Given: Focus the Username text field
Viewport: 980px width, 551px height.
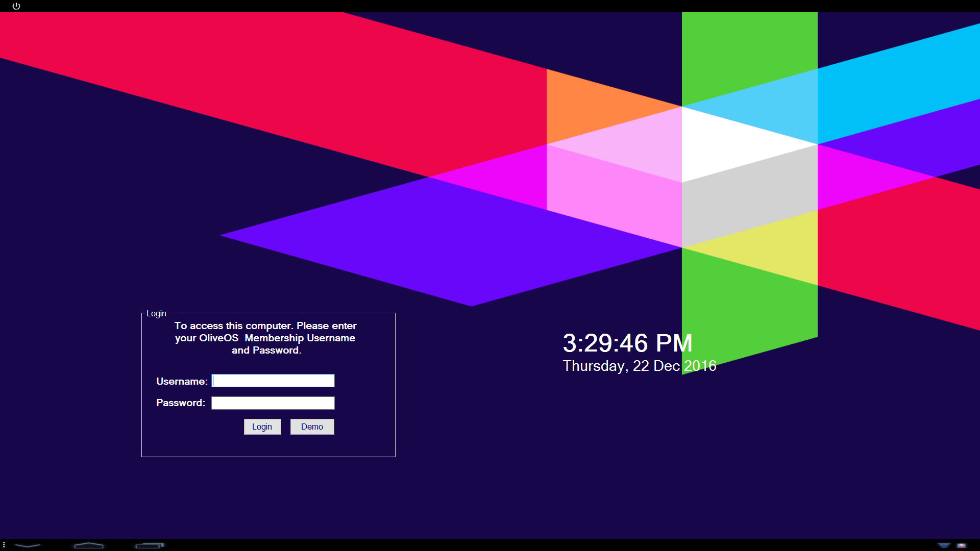Looking at the screenshot, I should pyautogui.click(x=273, y=381).
